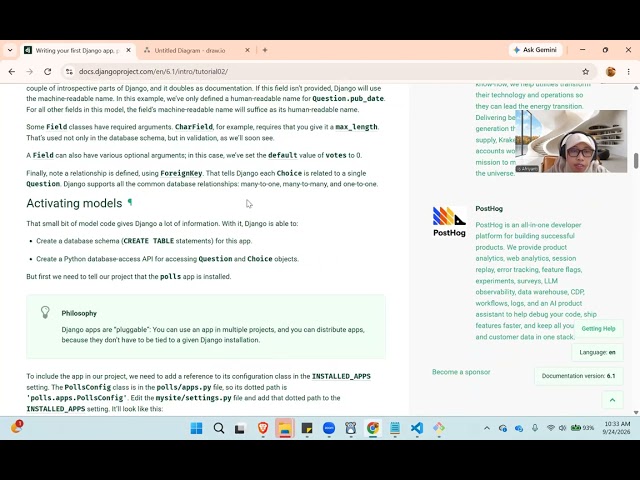Open a new browser tab

click(x=265, y=50)
